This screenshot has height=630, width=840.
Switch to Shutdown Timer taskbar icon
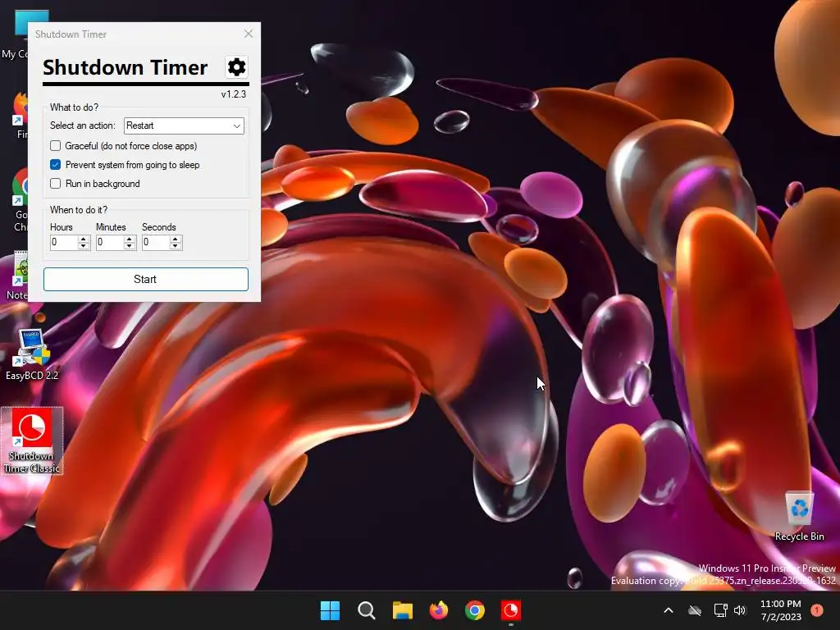[x=510, y=610]
